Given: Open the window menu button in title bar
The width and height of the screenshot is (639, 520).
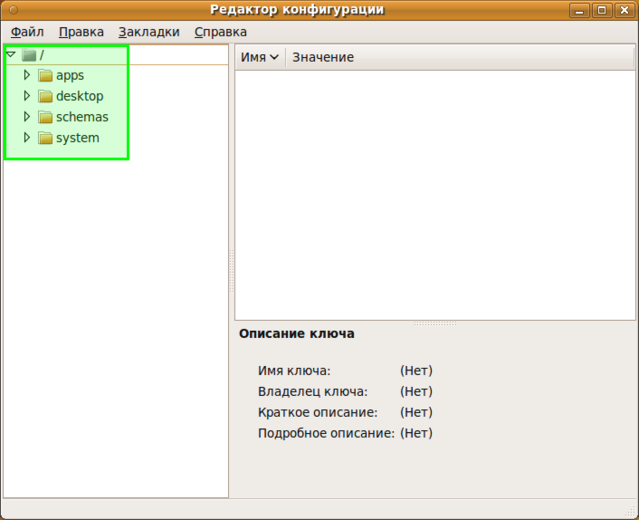Looking at the screenshot, I should pyautogui.click(x=12, y=10).
